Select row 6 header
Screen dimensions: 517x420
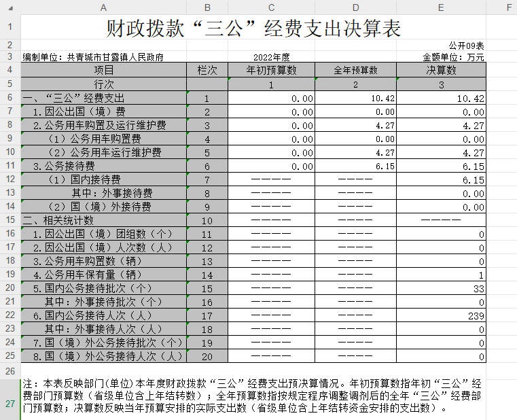point(10,98)
